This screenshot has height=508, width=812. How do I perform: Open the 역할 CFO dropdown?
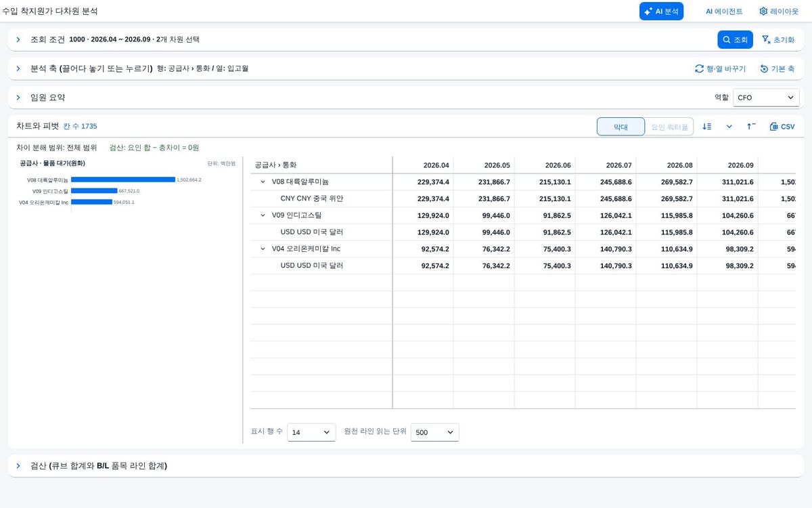766,98
